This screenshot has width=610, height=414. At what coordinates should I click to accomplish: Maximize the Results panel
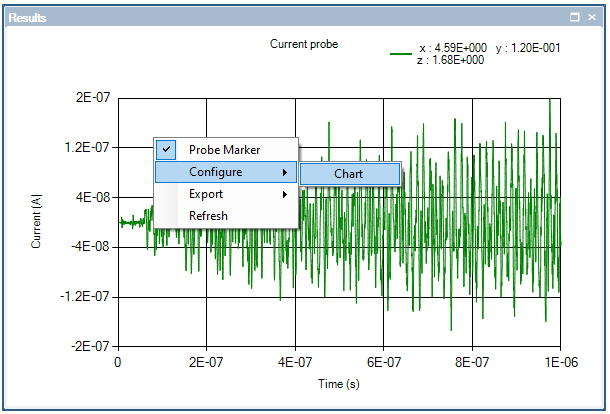[575, 17]
